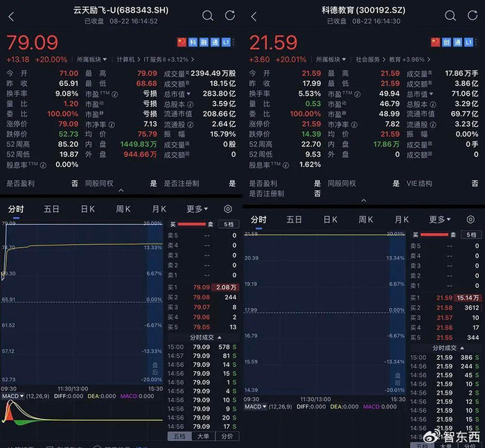Open MACD indicator dropdown on 云天励飞 chart
This screenshot has height=448, width=485.
[13, 396]
